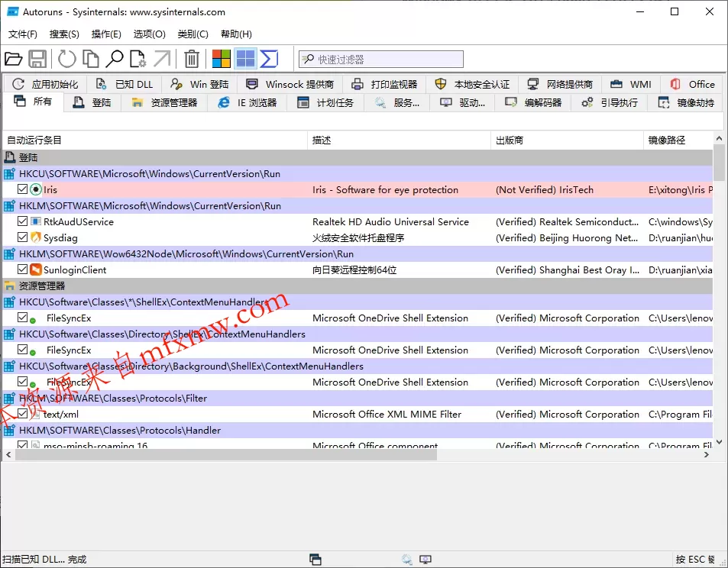Click the Sigma VirusTotal toolbar icon
728x568 pixels.
pos(269,59)
